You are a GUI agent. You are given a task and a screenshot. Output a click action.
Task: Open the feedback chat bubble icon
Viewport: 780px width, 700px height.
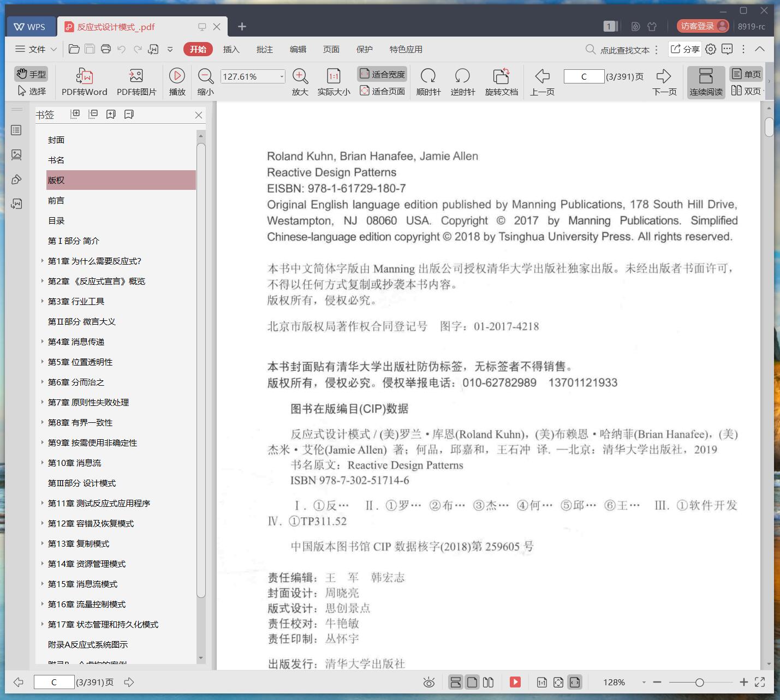click(727, 49)
